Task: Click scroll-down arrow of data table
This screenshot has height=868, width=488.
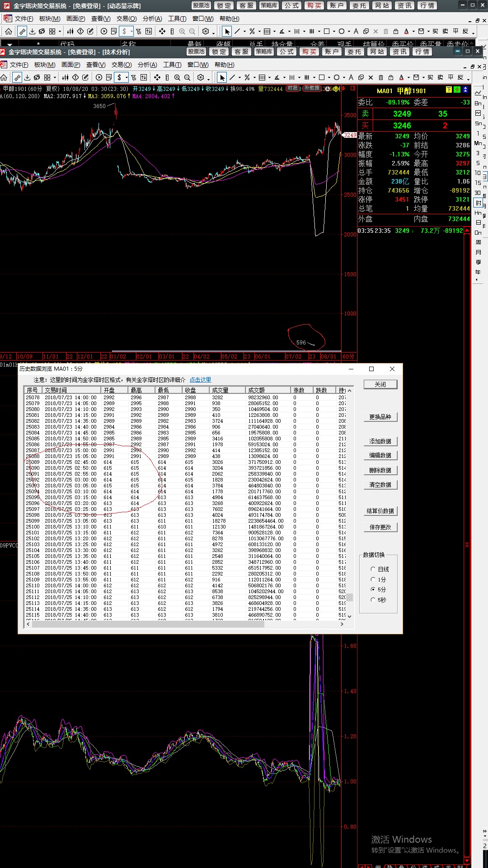Action: (x=349, y=616)
